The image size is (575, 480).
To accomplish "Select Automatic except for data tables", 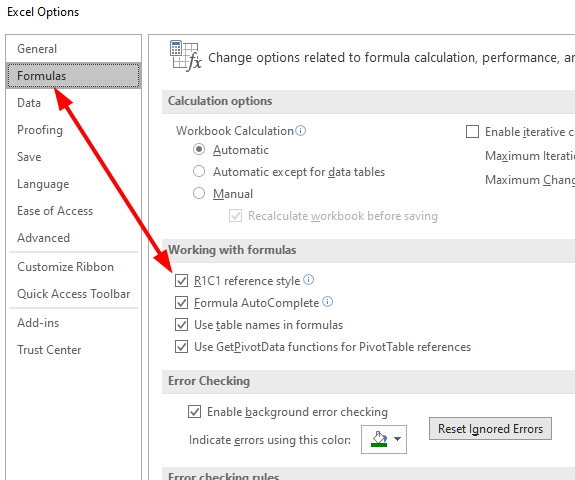I will [199, 171].
